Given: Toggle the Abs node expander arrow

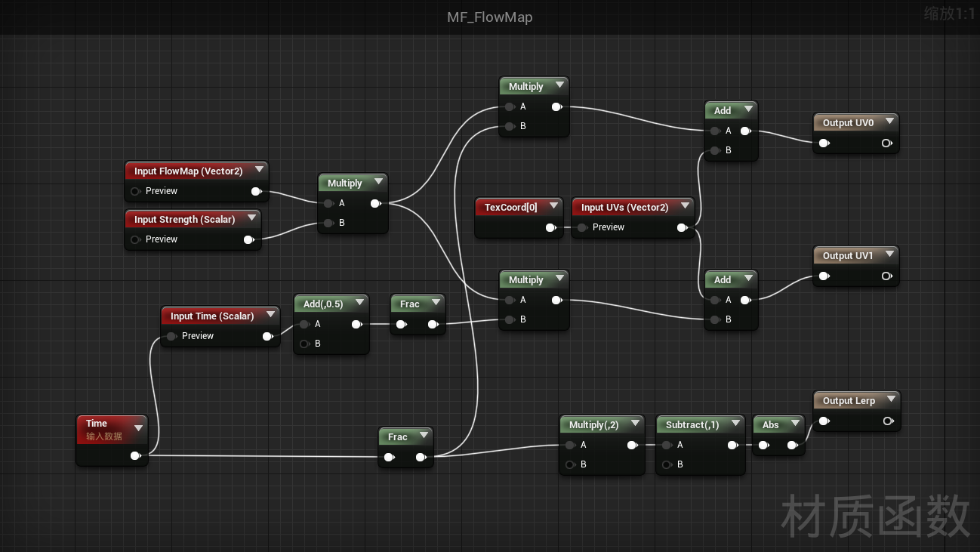Looking at the screenshot, I should coord(794,423).
